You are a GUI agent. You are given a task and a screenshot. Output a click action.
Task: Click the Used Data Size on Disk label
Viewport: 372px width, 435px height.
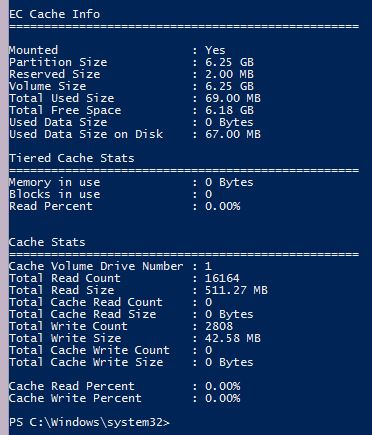(86, 134)
